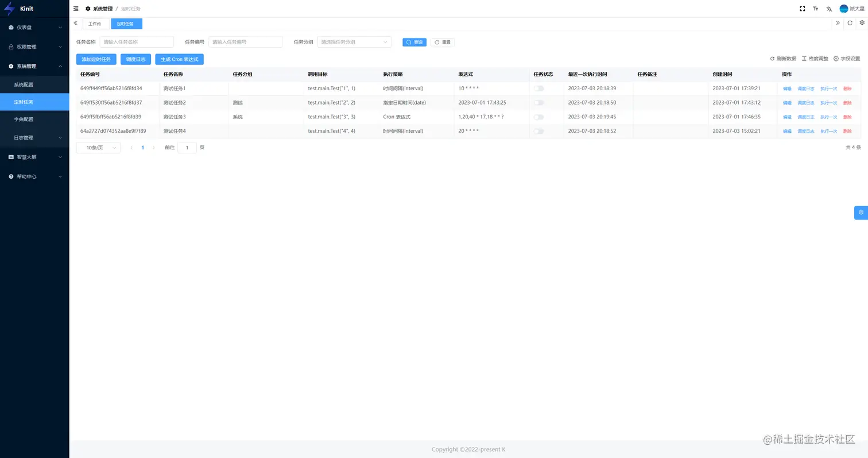Click the 刷新数据 refresh icon
Viewport: 868px width, 458px height.
pos(773,59)
